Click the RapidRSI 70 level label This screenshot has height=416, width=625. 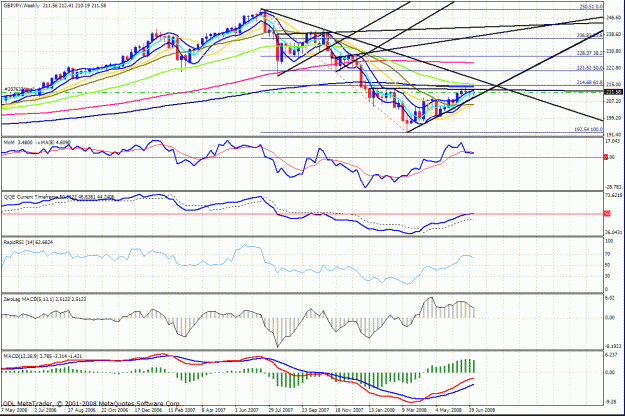608,254
